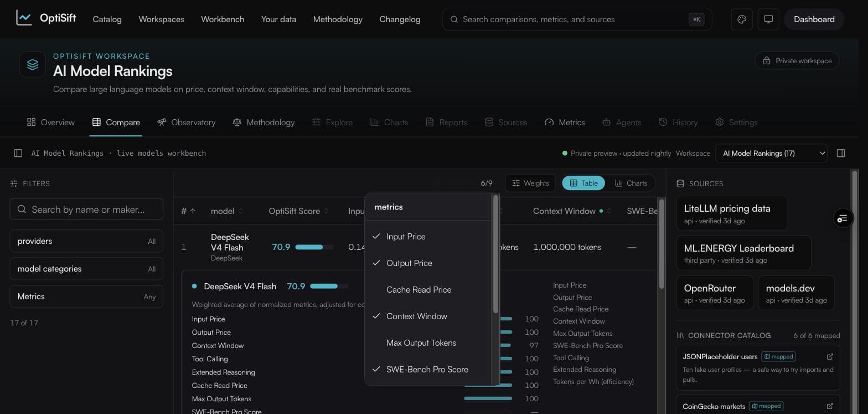Viewport: 868px width, 414px height.
Task: Click the stacked layers workspace icon
Action: pyautogui.click(x=33, y=65)
